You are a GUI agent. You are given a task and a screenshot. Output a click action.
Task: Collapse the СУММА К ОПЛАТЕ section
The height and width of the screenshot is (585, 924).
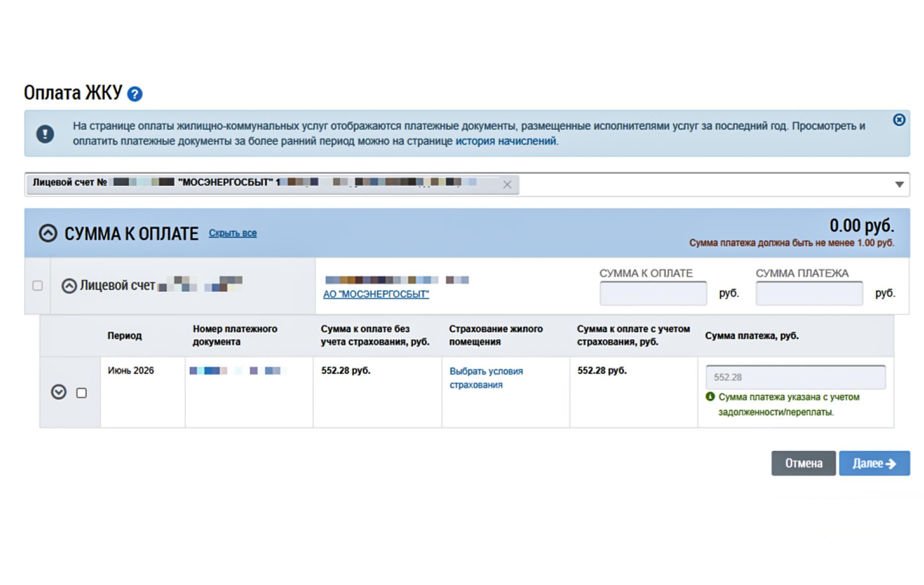tap(48, 233)
